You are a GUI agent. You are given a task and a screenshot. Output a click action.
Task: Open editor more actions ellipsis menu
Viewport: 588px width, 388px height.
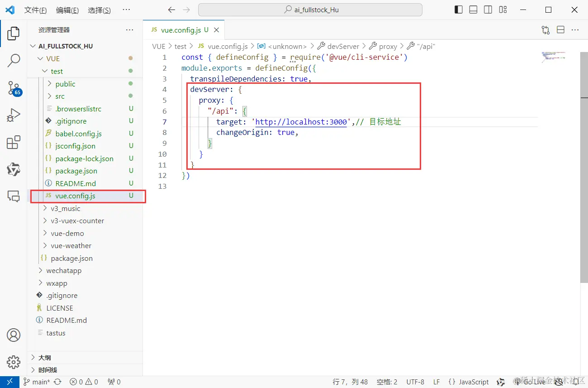pos(575,30)
